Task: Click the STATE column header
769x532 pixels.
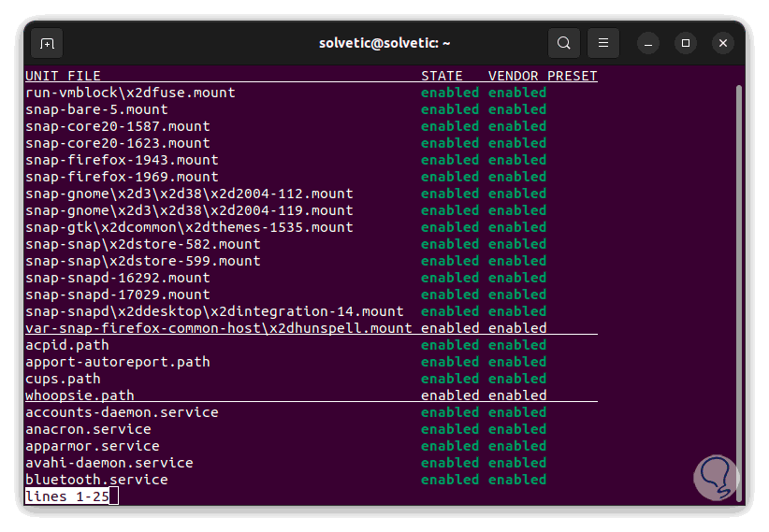Action: pyautogui.click(x=442, y=76)
